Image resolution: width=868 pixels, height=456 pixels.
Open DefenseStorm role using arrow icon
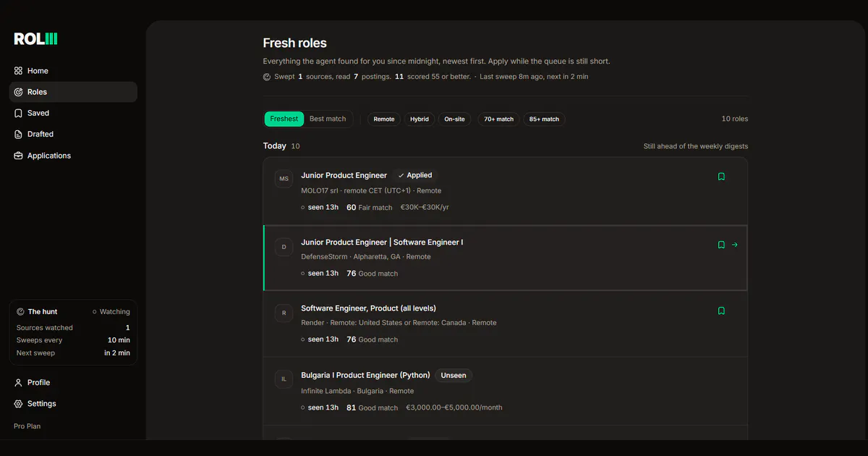[735, 245]
